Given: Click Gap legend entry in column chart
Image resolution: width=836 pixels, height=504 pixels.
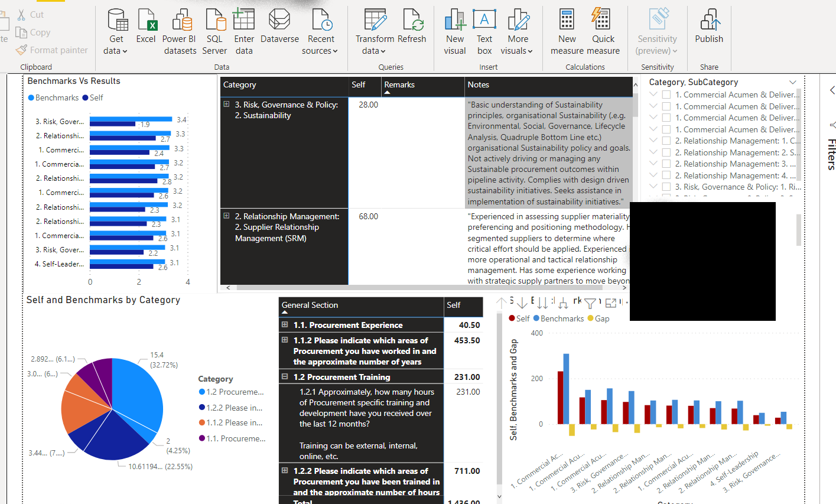Looking at the screenshot, I should [598, 318].
